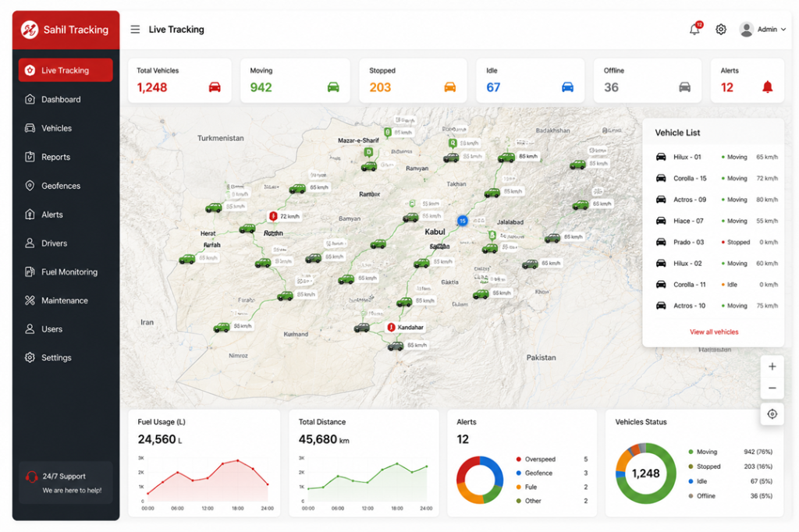Select Live Tracking in sidebar
This screenshot has height=532, width=799.
[x=66, y=70]
